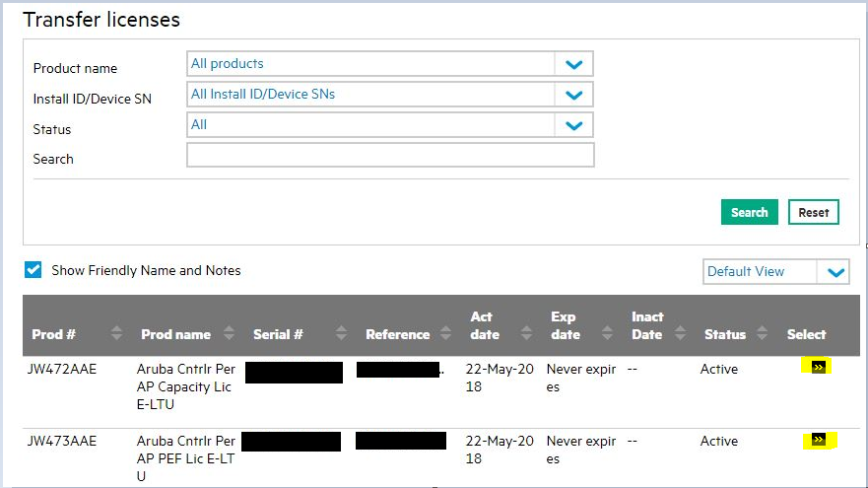Screen dimensions: 868x488
Task: Click Never expires in JW472AAE row
Action: (581, 378)
